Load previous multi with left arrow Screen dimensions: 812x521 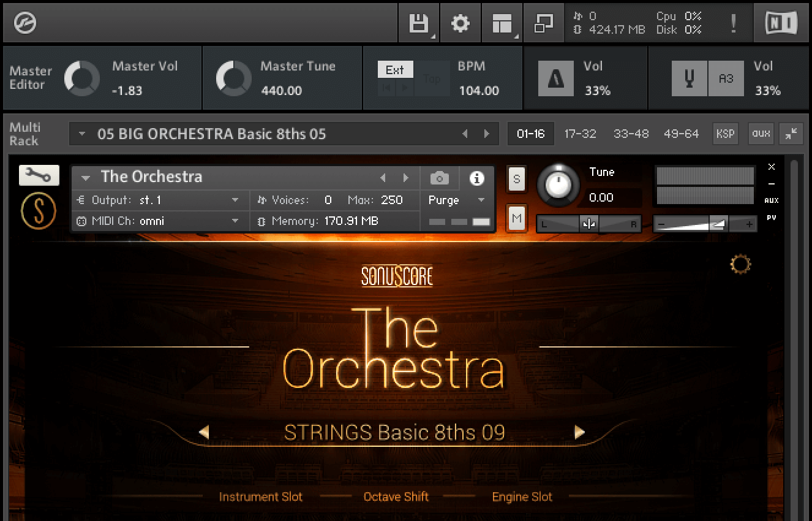[x=465, y=134]
